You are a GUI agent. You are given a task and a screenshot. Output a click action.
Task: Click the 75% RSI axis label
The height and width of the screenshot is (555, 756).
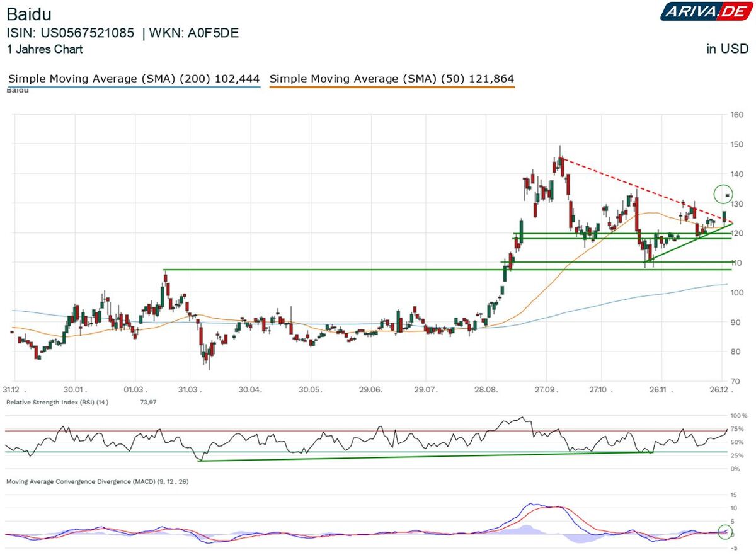click(x=738, y=429)
